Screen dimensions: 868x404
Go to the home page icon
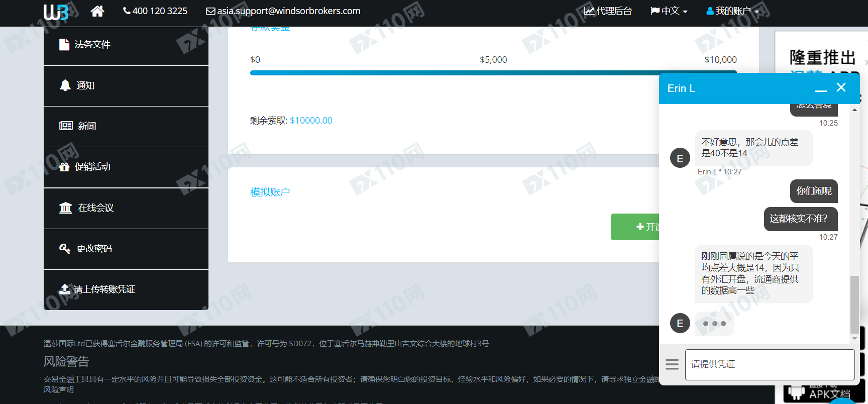pyautogui.click(x=97, y=11)
